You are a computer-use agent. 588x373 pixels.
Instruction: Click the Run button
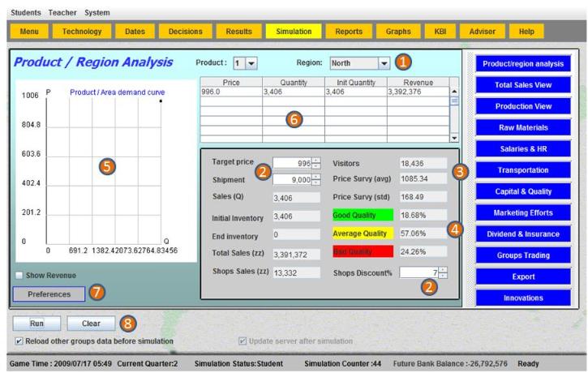tap(36, 324)
